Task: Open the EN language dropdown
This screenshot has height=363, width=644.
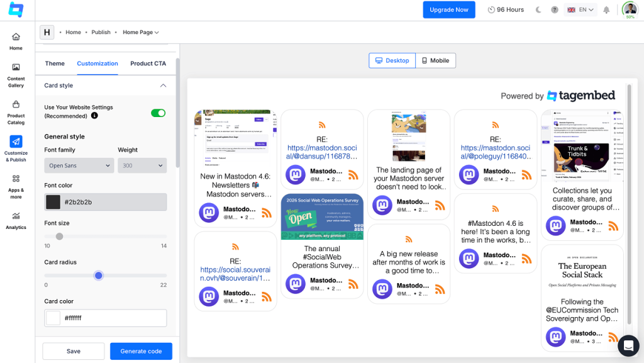Action: [580, 10]
